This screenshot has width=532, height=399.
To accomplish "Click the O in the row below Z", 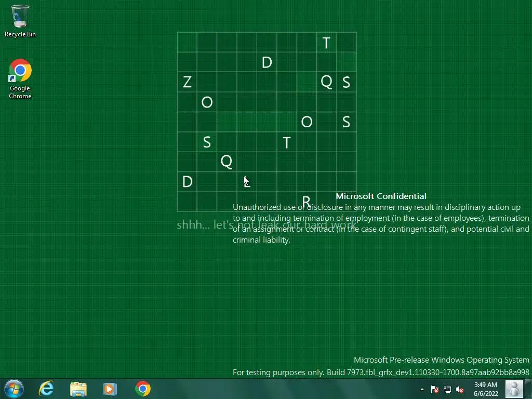I will pos(207,102).
